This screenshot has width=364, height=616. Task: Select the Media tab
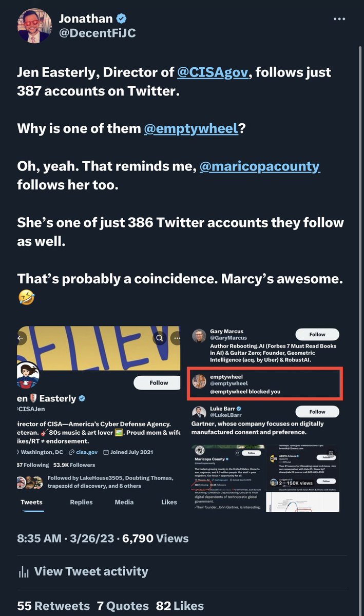click(x=124, y=502)
